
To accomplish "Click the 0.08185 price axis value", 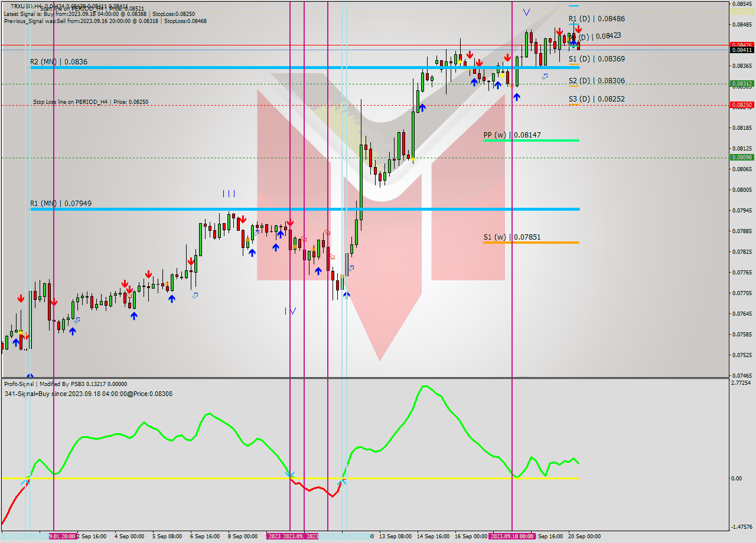I will [x=741, y=128].
